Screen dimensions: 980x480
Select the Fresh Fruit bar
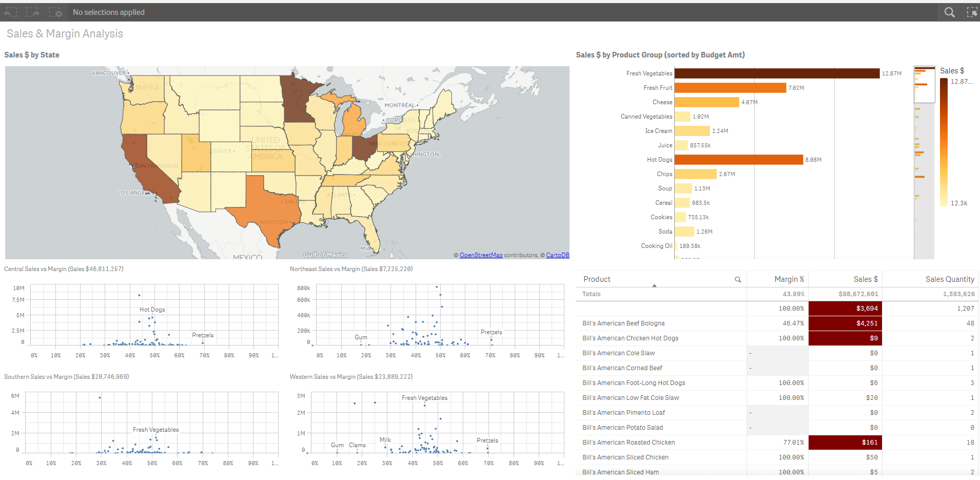(x=730, y=88)
